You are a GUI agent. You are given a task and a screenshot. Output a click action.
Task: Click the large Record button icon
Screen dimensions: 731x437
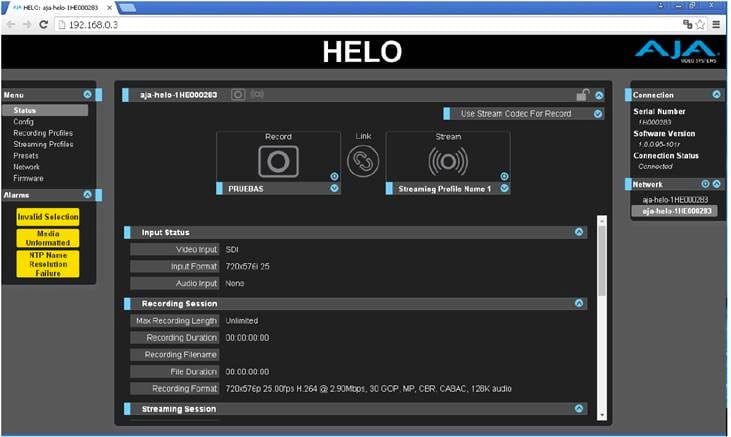coord(278,161)
